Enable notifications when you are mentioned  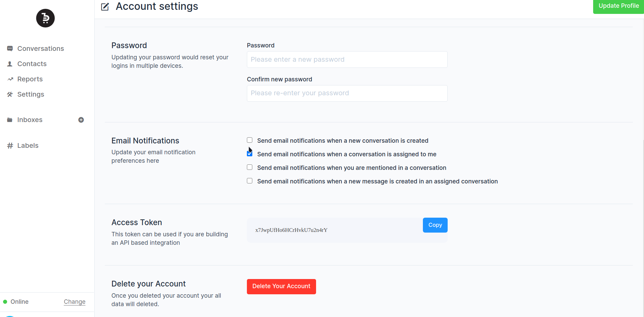tap(250, 167)
